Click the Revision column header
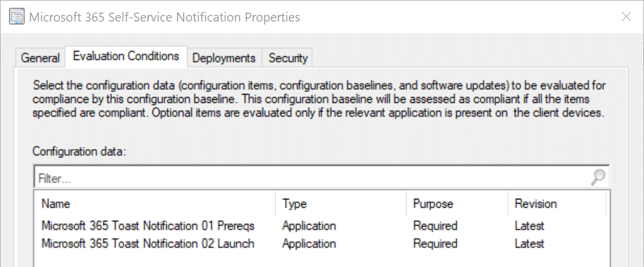This screenshot has height=267, width=644. coord(535,204)
